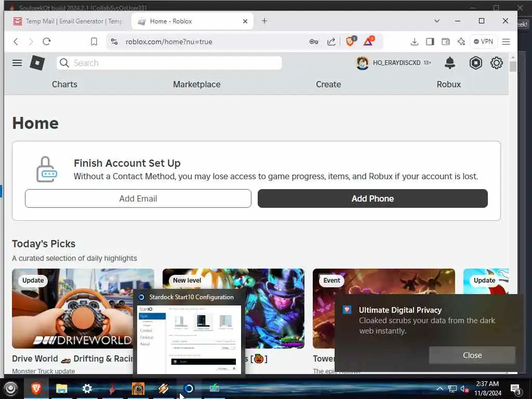
Task: Go to Charts
Action: tap(64, 84)
